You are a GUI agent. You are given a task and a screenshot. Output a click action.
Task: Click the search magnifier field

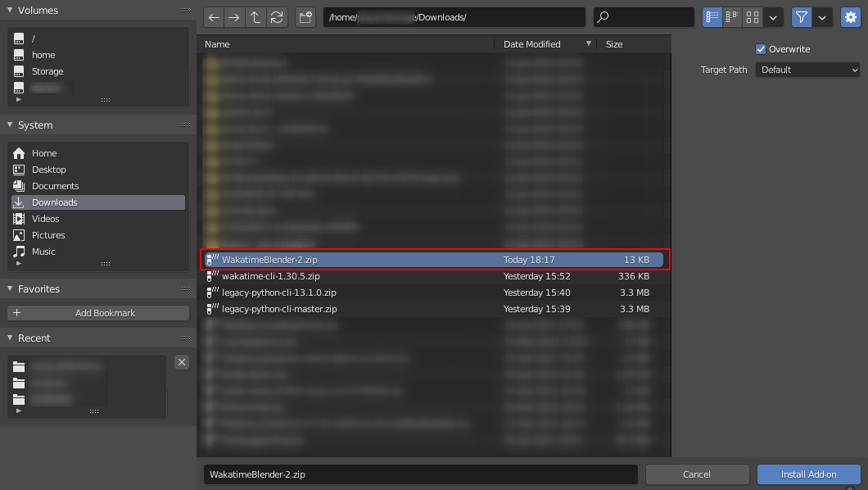point(644,17)
